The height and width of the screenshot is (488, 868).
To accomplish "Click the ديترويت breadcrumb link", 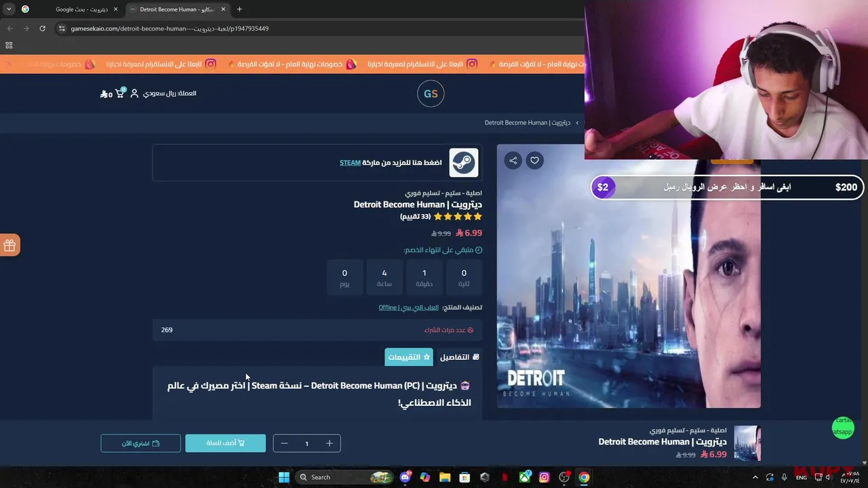I will 528,123.
